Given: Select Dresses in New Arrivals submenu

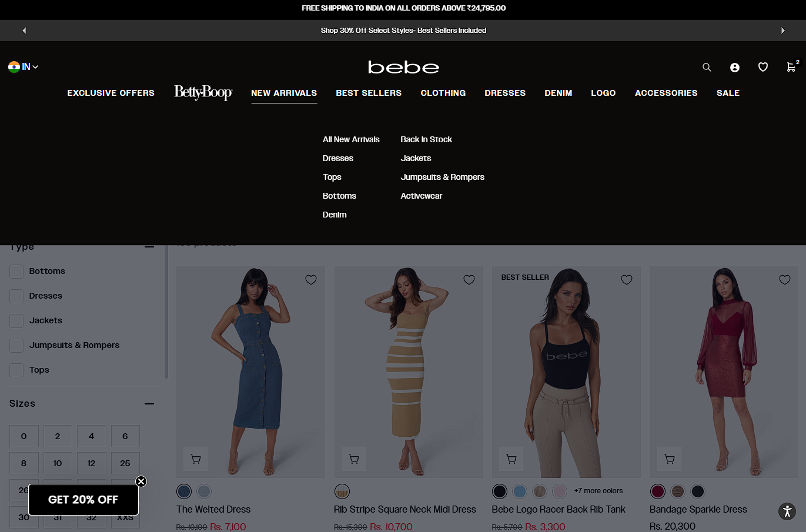Looking at the screenshot, I should coord(338,158).
